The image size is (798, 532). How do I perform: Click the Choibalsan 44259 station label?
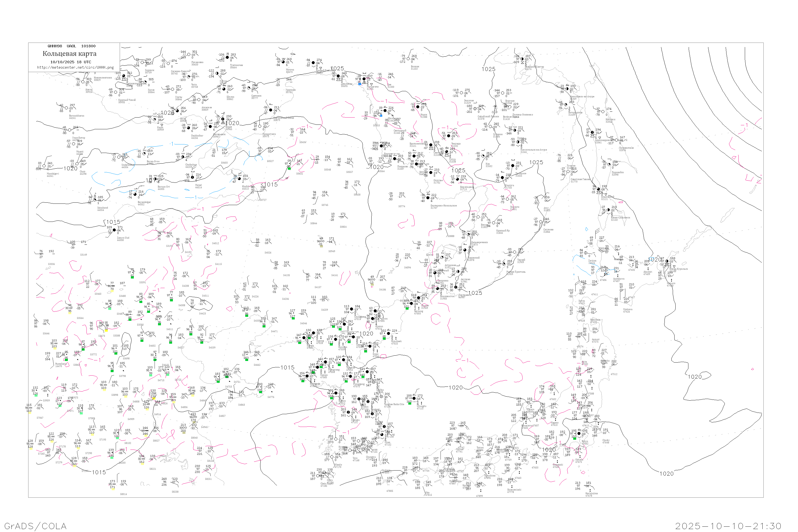(x=191, y=166)
